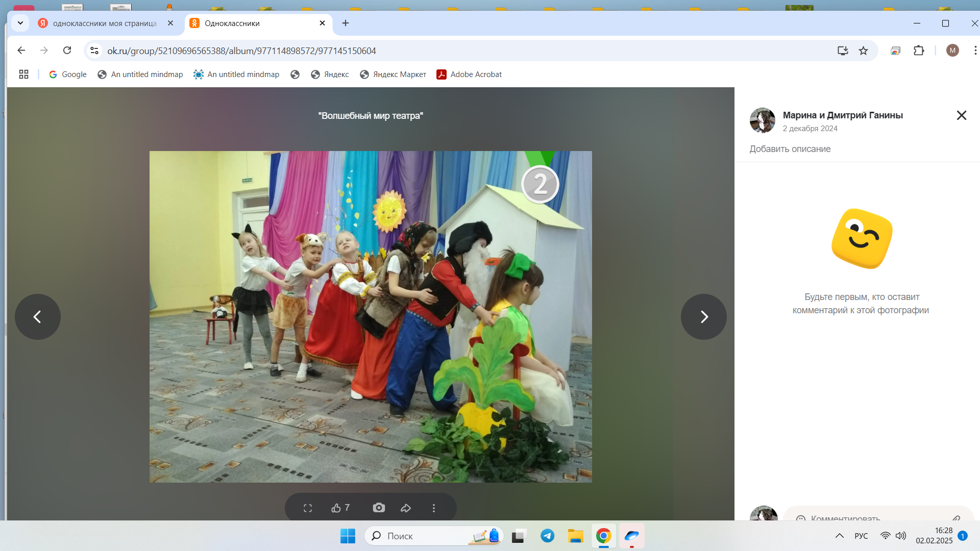This screenshot has height=551, width=980.
Task: Click the browser Forward arrow
Action: coord(44,51)
